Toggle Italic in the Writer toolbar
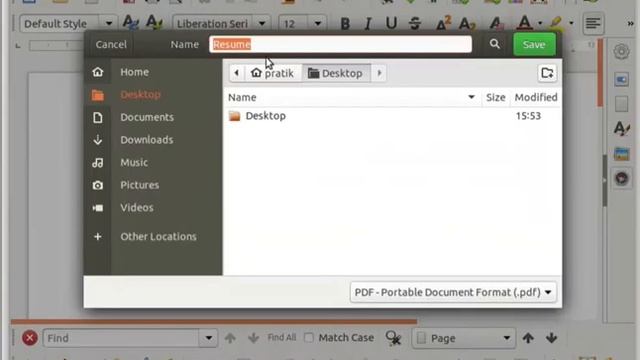 click(x=368, y=24)
